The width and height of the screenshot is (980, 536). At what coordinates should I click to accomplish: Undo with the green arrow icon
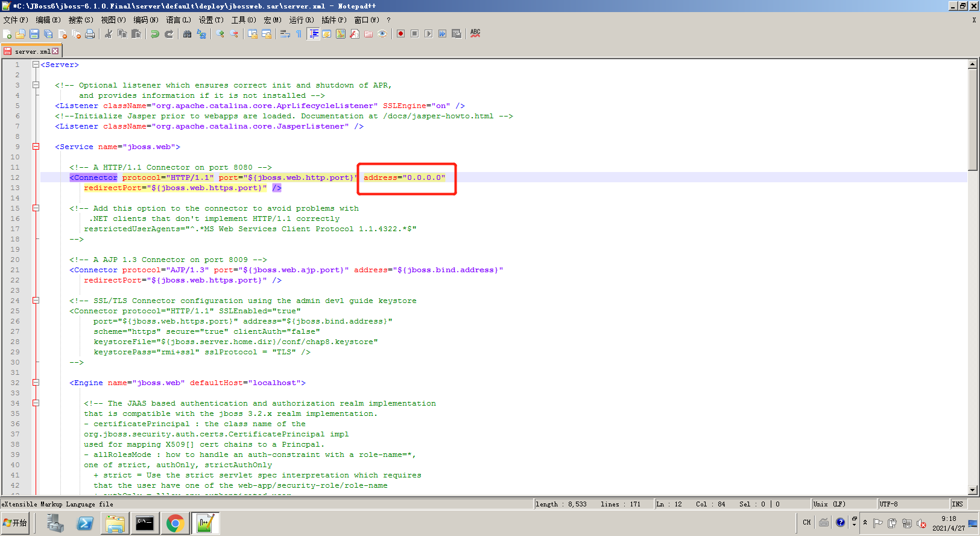[155, 34]
